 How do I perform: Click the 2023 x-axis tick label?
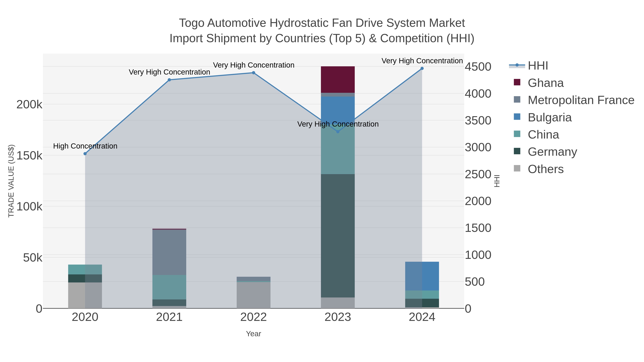338,317
